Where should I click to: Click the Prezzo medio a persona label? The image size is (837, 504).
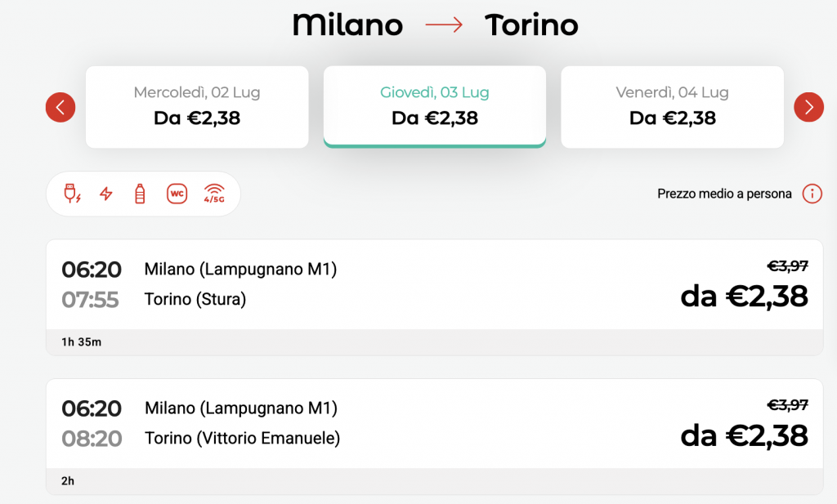point(724,194)
